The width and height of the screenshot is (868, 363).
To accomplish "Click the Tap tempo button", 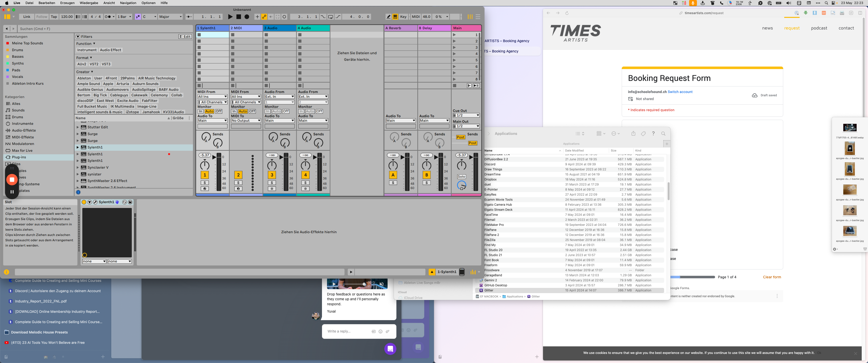I will [x=54, y=16].
